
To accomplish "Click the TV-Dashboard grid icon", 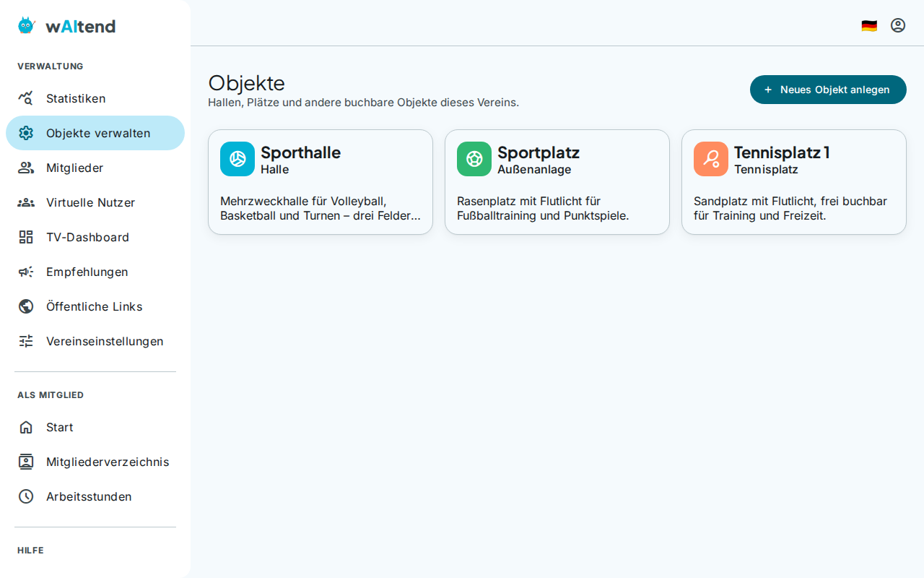I will [26, 237].
